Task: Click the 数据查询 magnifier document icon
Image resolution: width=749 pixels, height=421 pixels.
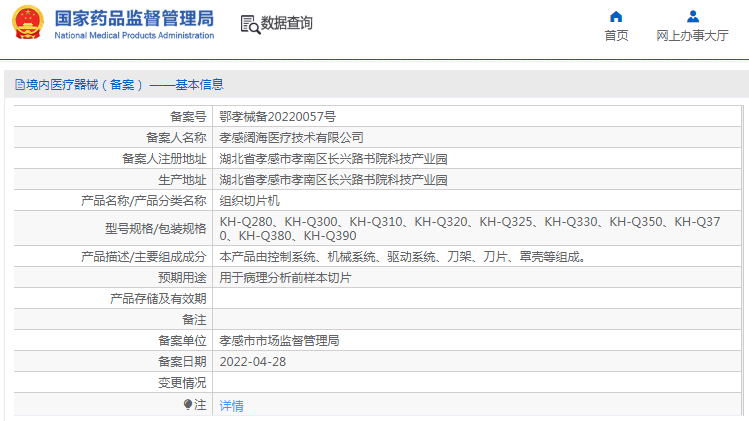Action: [249, 24]
